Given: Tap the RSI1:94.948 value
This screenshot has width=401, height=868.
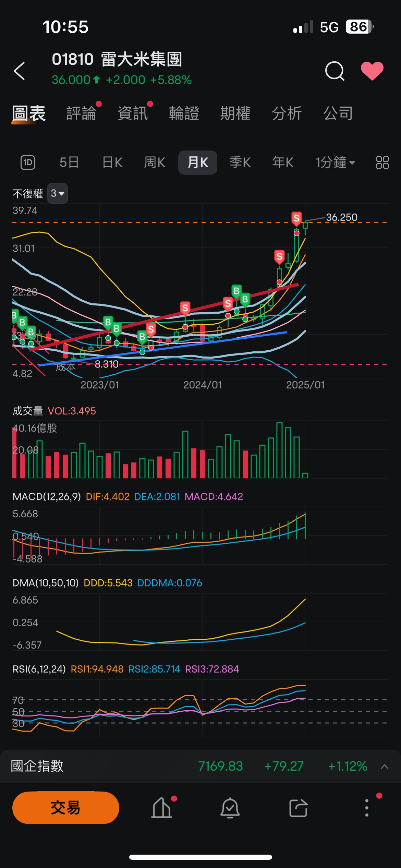Looking at the screenshot, I should coord(97,669).
